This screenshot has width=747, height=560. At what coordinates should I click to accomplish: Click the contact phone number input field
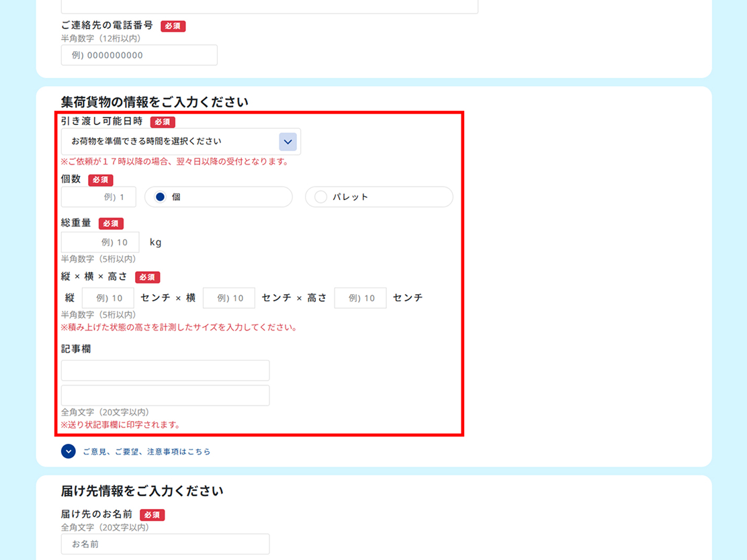(139, 55)
